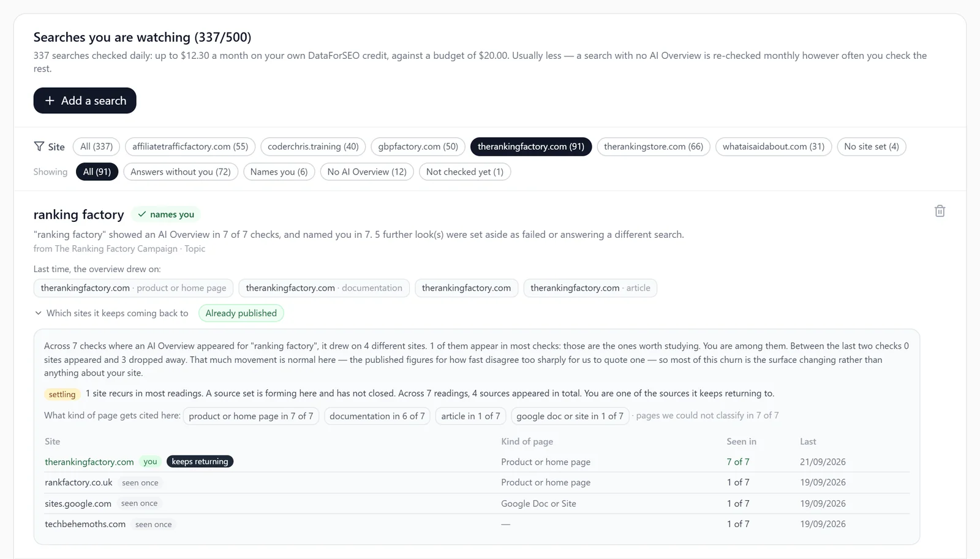This screenshot has width=980, height=559.
Task: Show Not checked yet (1) searches
Action: pos(465,172)
